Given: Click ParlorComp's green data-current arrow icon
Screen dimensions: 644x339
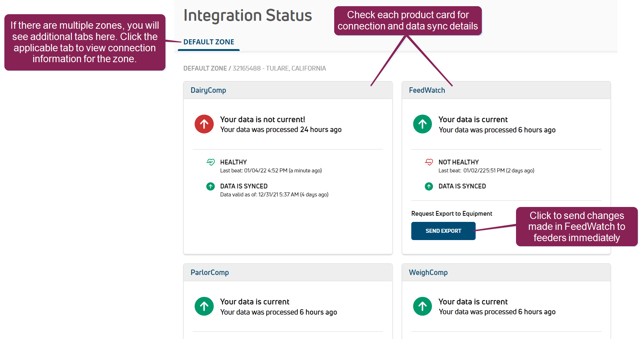Looking at the screenshot, I should (204, 306).
